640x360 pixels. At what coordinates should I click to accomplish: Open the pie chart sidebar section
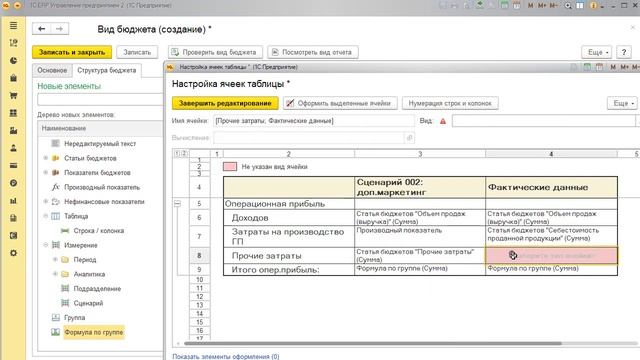[13, 60]
